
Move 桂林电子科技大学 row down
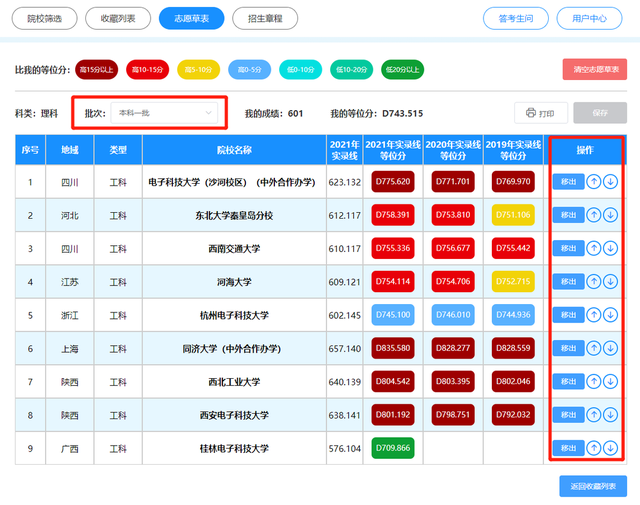coord(610,448)
